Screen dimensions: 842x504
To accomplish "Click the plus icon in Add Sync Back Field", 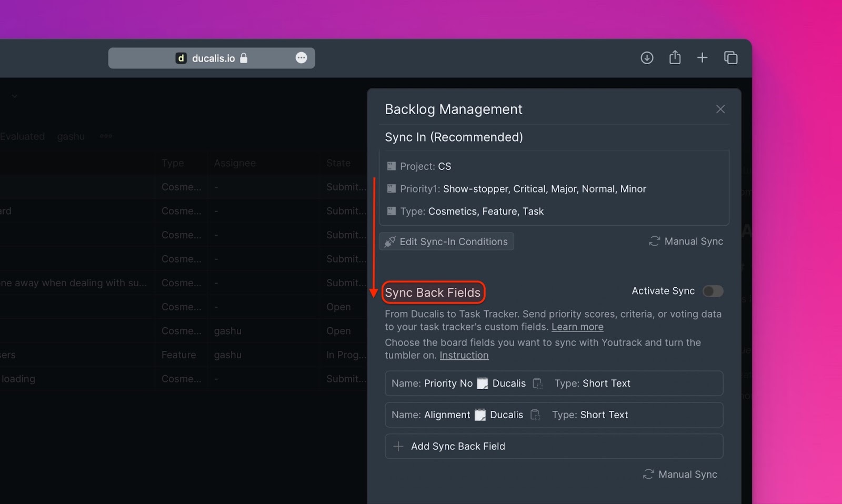I will coord(398,446).
